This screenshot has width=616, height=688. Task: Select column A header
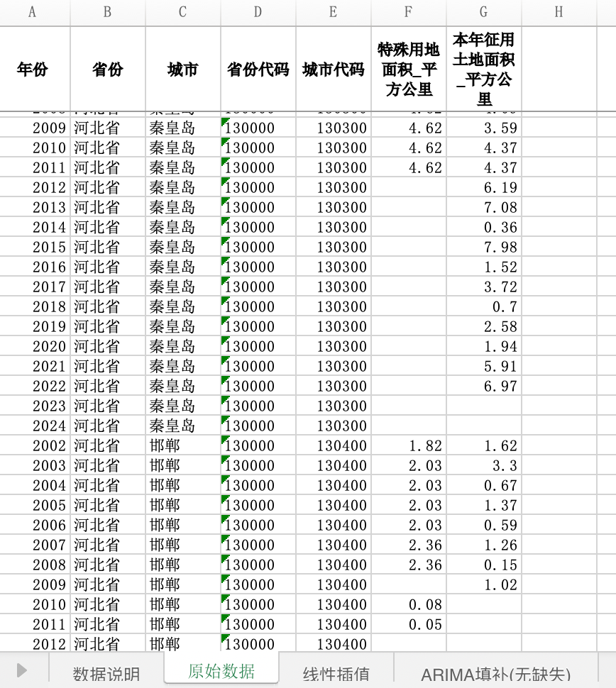[32, 12]
